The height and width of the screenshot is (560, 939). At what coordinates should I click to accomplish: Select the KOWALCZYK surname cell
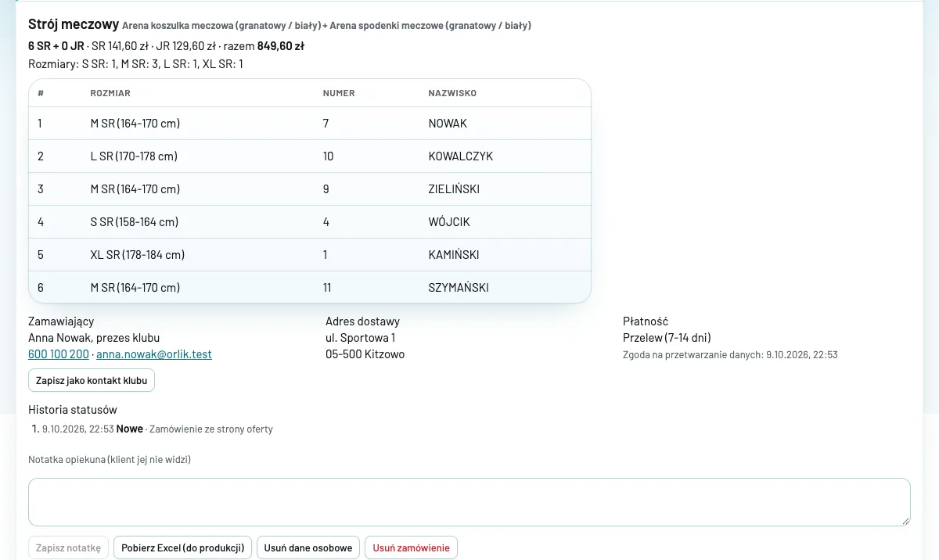click(461, 156)
